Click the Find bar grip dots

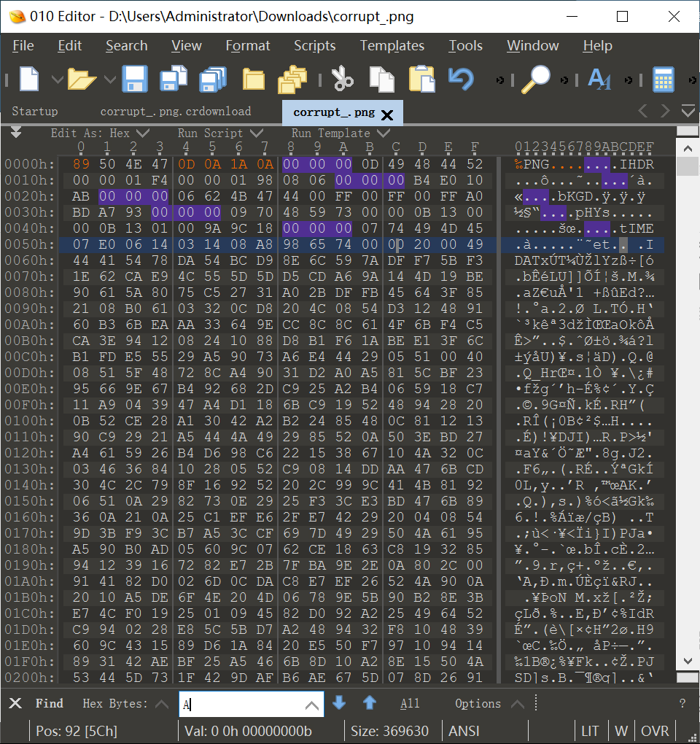pyautogui.click(x=536, y=702)
